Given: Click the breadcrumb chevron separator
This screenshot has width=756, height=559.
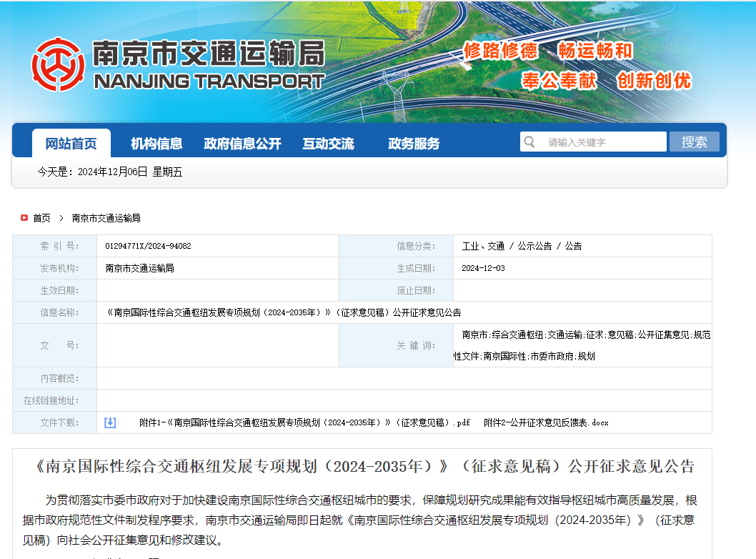Looking at the screenshot, I should 61,218.
